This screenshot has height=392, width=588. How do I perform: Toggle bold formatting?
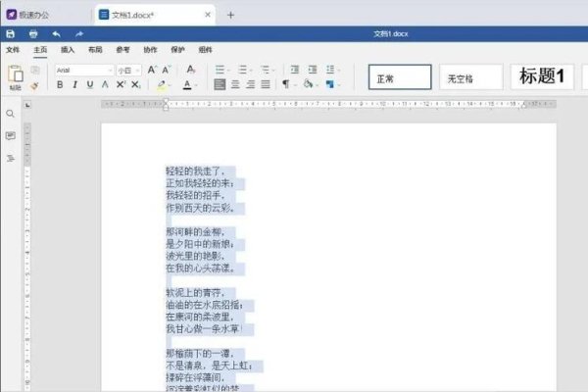coord(60,85)
